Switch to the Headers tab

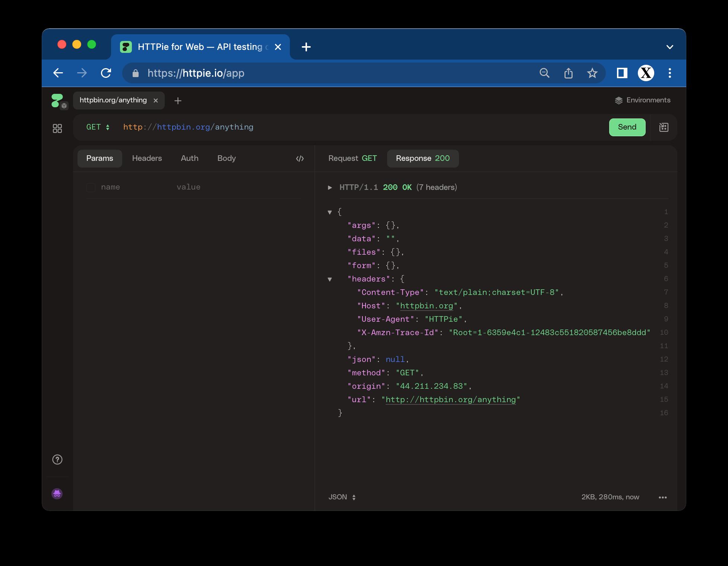[147, 158]
